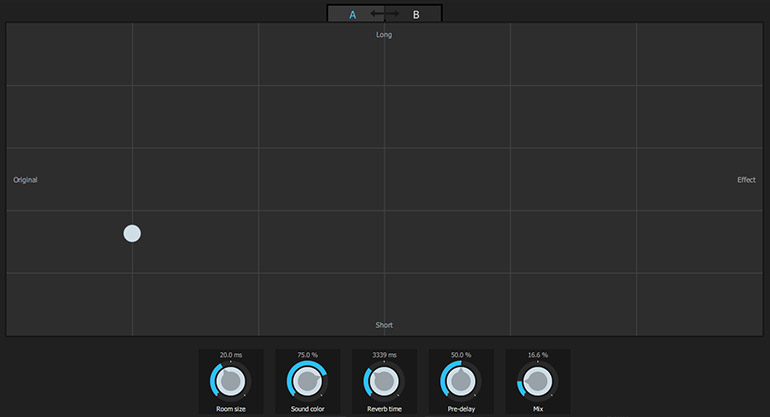
Task: Click the Sound color label text
Action: tap(307, 409)
